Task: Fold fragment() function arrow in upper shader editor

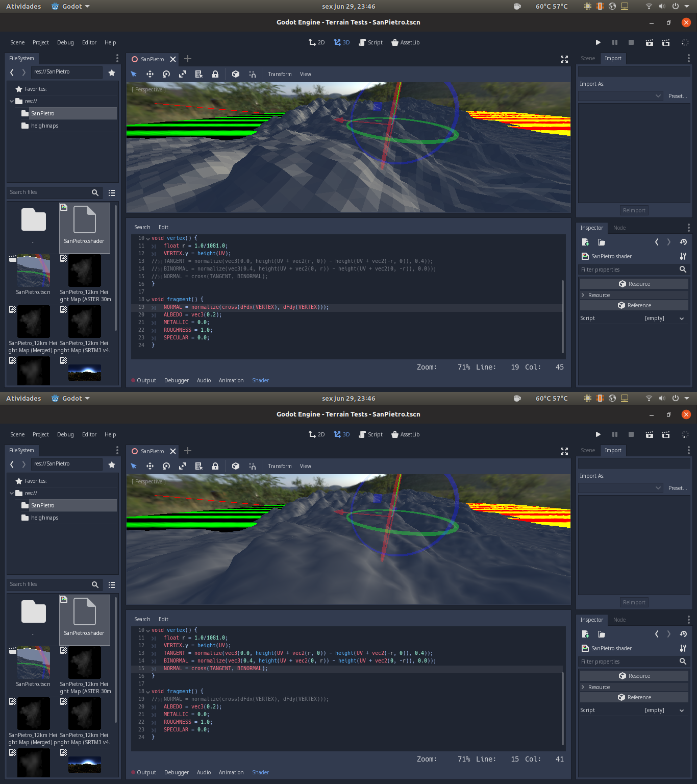Action: pos(148,300)
